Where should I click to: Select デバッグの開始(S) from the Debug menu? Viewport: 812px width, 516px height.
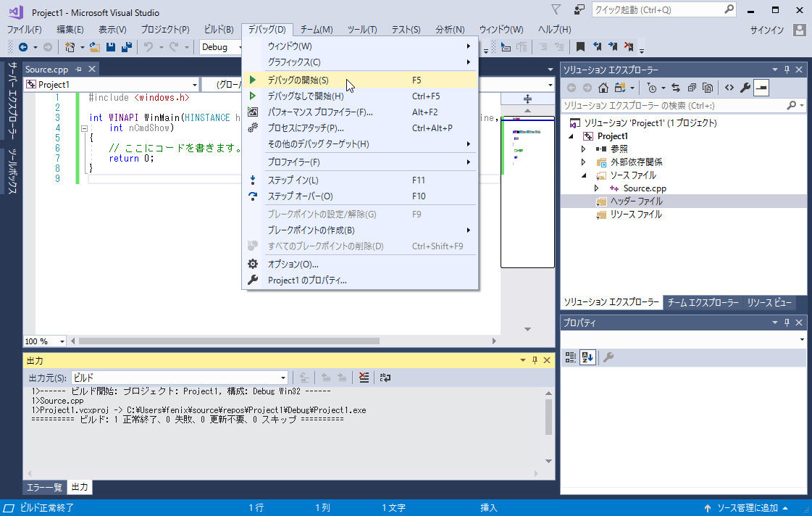pos(360,80)
